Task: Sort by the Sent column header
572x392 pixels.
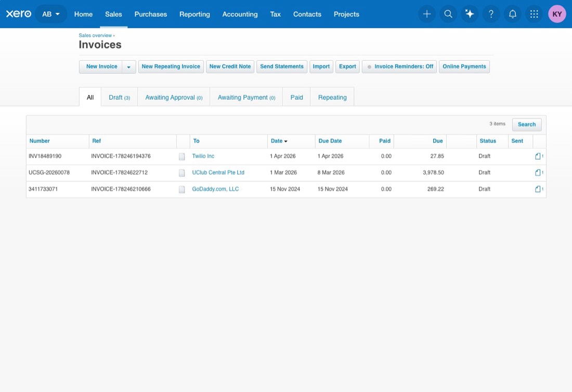Action: tap(517, 141)
